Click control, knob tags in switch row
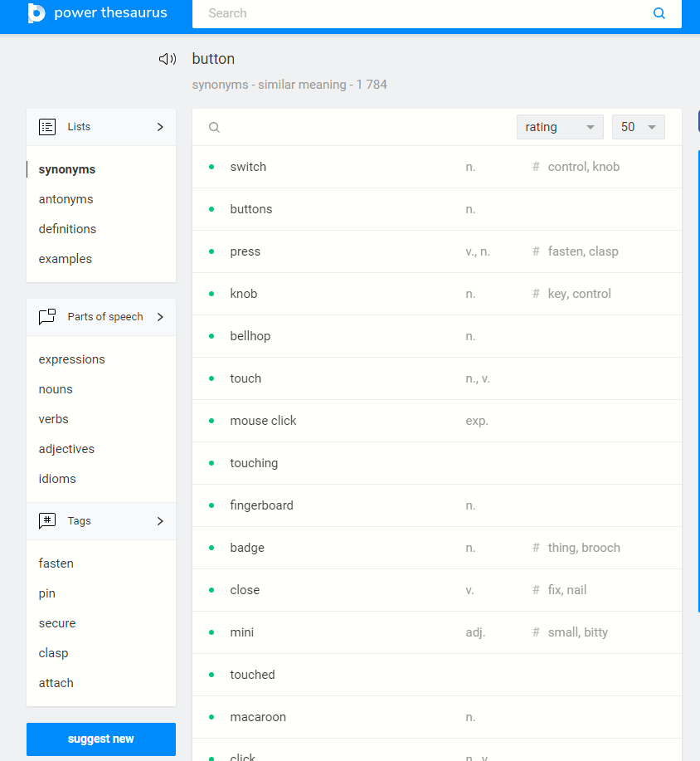The width and height of the screenshot is (700, 761). 584,167
